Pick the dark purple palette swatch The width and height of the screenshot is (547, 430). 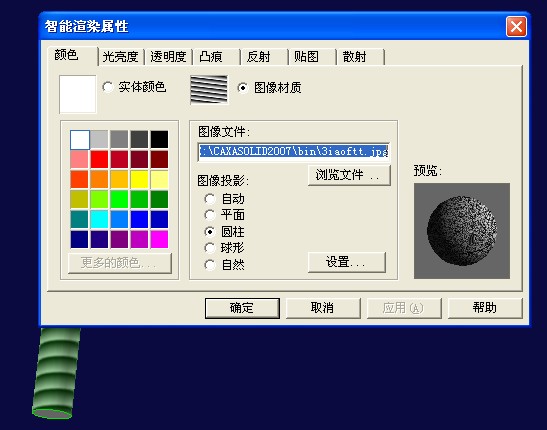coord(99,239)
